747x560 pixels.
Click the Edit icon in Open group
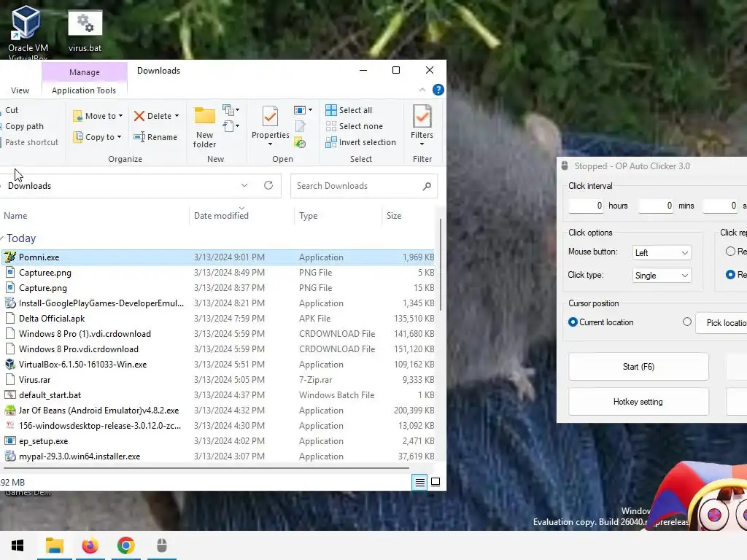click(x=300, y=126)
